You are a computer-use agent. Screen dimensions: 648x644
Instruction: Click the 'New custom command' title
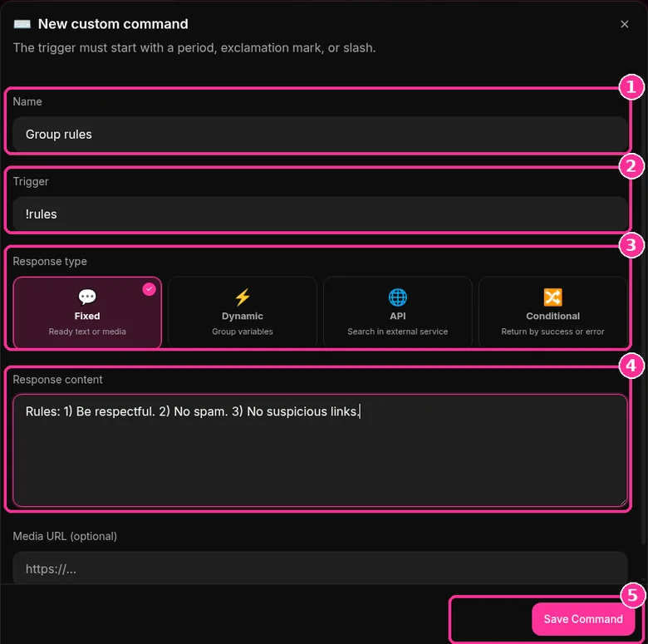[113, 24]
